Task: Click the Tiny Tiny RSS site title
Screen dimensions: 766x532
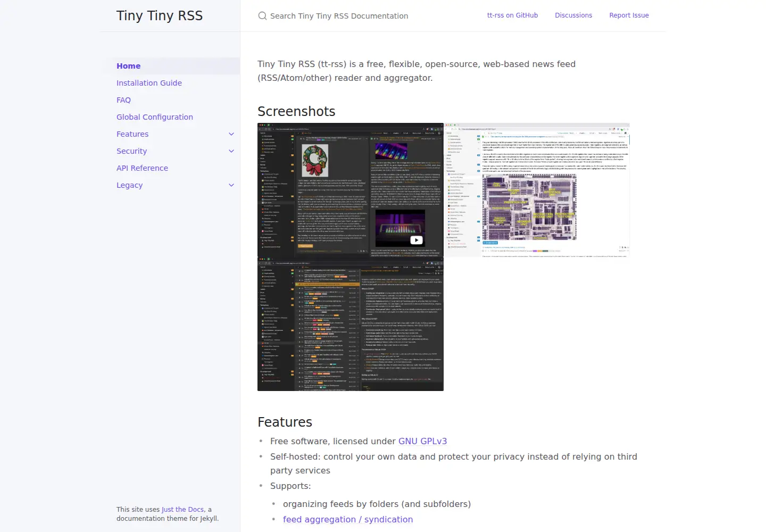Action: (160, 16)
